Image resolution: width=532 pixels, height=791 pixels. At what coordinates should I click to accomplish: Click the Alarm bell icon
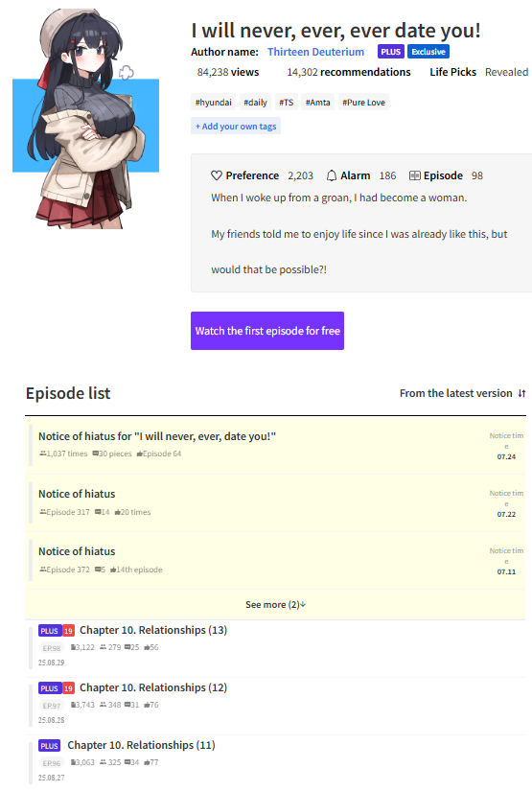[332, 175]
